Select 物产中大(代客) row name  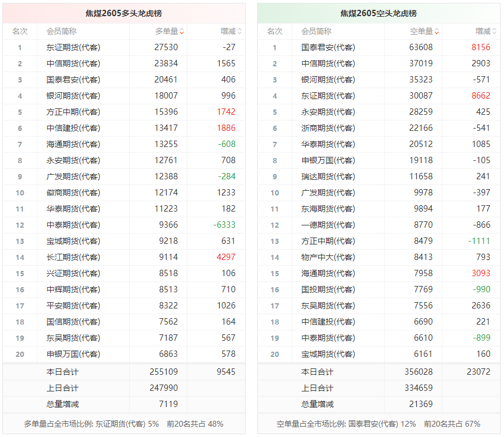point(328,257)
